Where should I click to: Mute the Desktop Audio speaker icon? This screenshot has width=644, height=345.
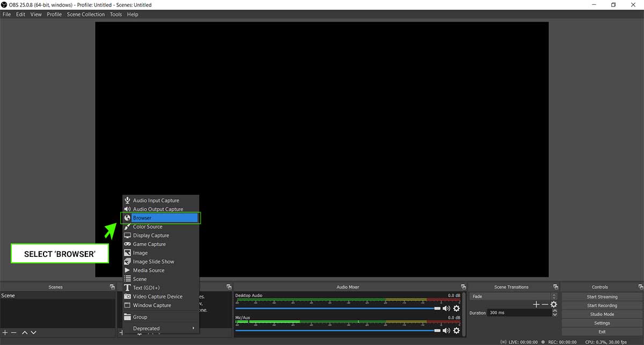[x=446, y=308]
